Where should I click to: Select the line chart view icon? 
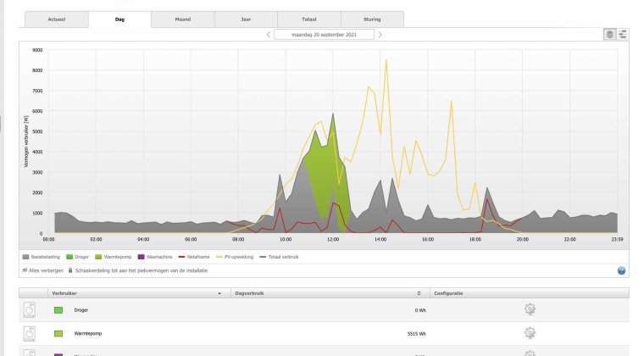pyautogui.click(x=623, y=34)
